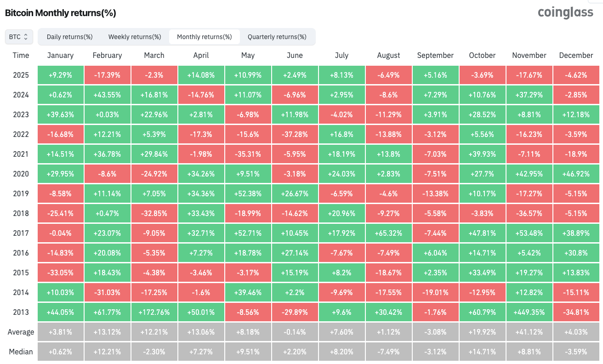Screen dimensions: 603x364
Task: Click the January column header
Action: coord(60,55)
